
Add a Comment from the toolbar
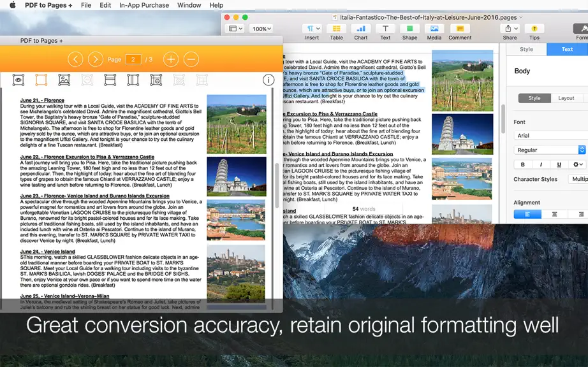pyautogui.click(x=460, y=32)
